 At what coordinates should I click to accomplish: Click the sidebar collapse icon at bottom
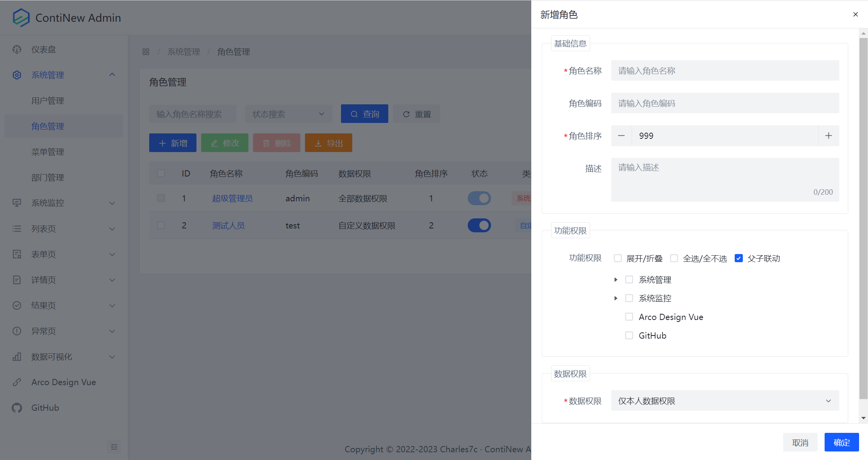pyautogui.click(x=114, y=447)
